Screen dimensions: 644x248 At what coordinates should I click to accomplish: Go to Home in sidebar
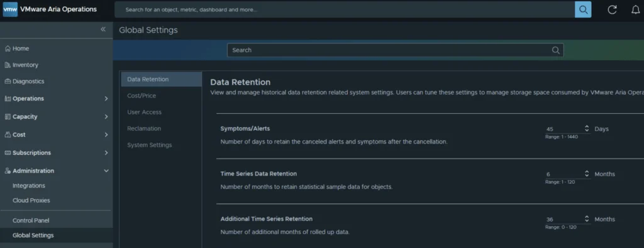point(21,48)
